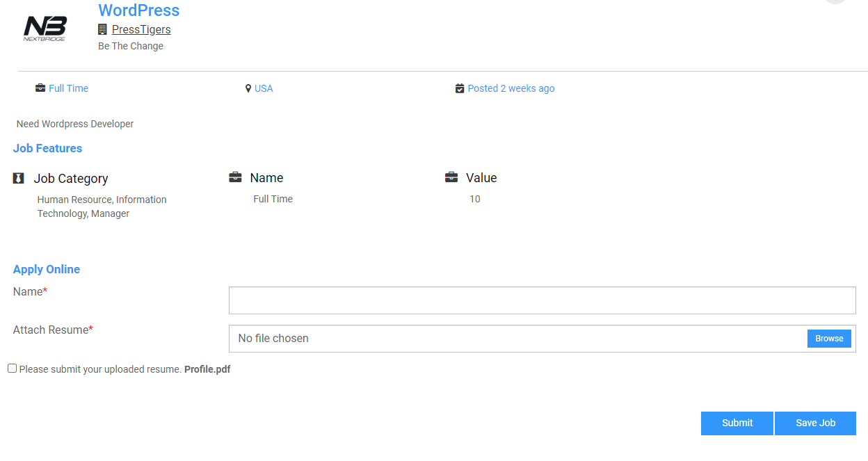Click the briefcase icon beside Name feature
The image size is (868, 461).
[235, 177]
